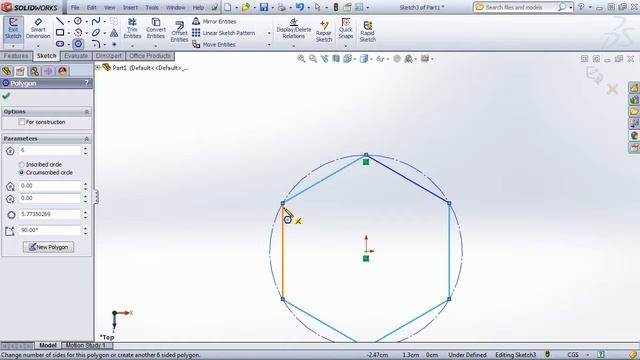
Task: Open the ConfigurationManager tab icon
Action: pos(34,71)
